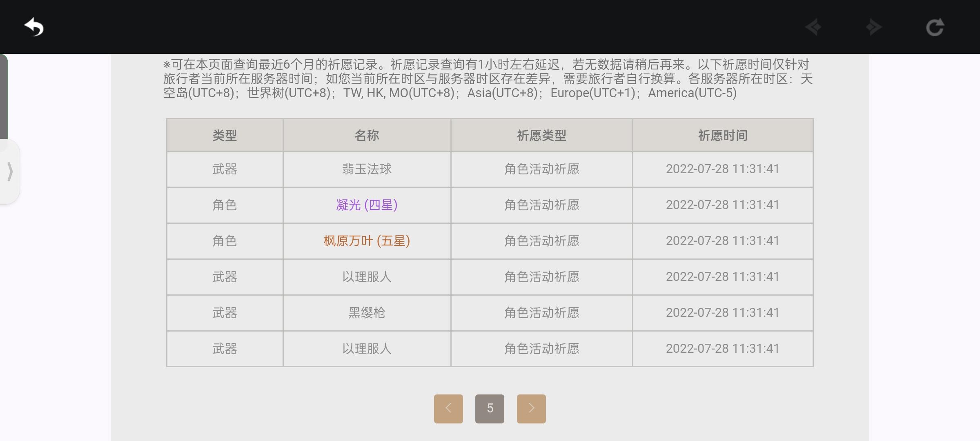
Task: Click the left edge scrollbar handle
Action: [x=4, y=96]
